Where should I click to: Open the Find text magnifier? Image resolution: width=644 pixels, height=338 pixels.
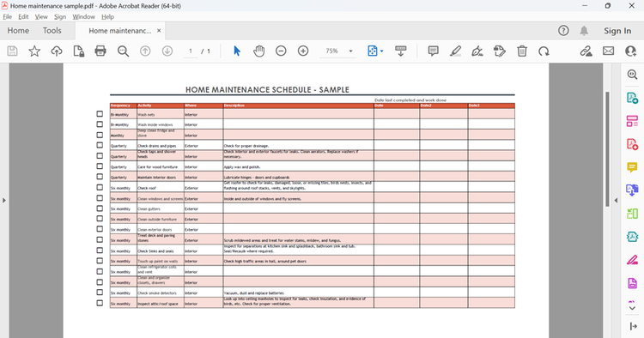123,51
